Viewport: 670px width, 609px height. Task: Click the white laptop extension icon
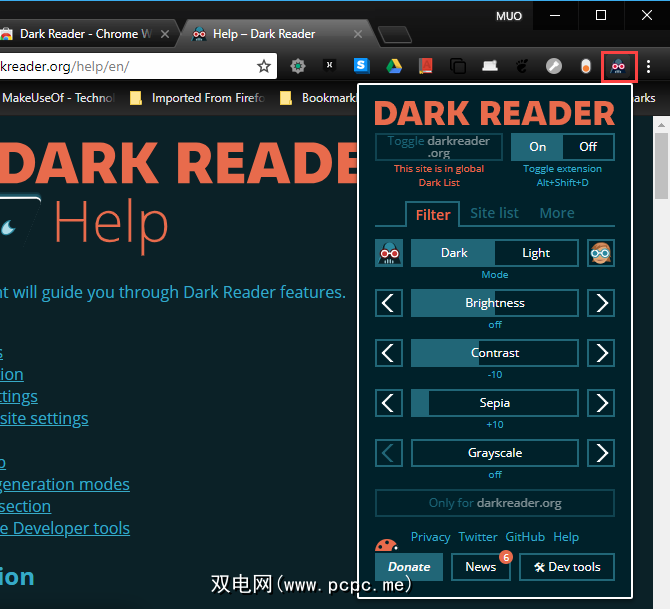[x=490, y=66]
